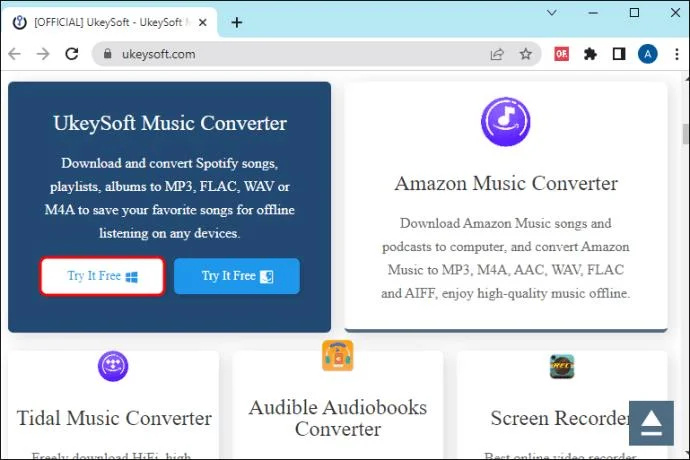The image size is (690, 460).
Task: Close the UkeySoft tab
Action: pyautogui.click(x=203, y=22)
